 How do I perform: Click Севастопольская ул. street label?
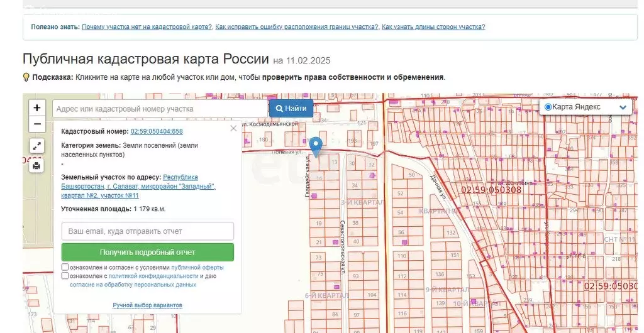coord(341,247)
